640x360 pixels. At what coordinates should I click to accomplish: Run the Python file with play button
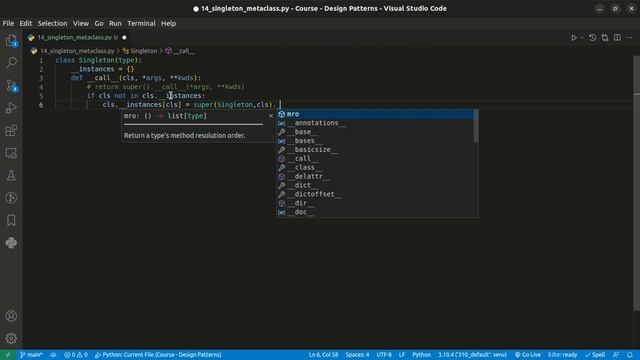tap(574, 38)
